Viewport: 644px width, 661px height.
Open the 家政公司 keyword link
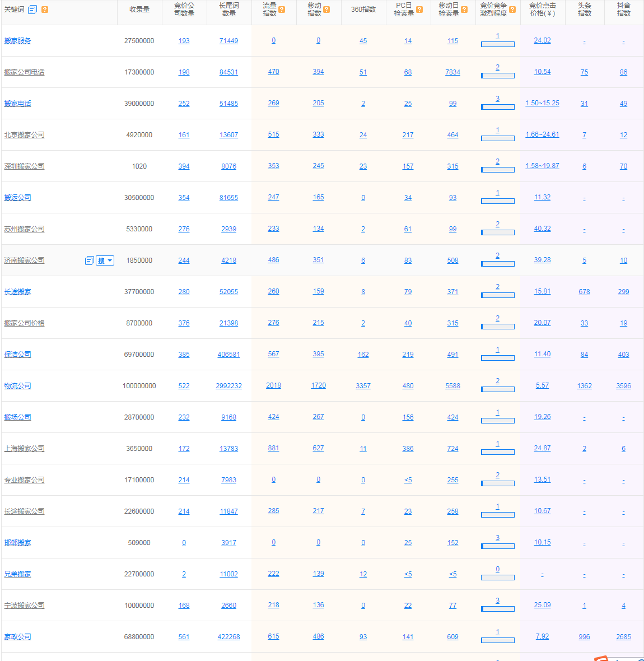[17, 637]
